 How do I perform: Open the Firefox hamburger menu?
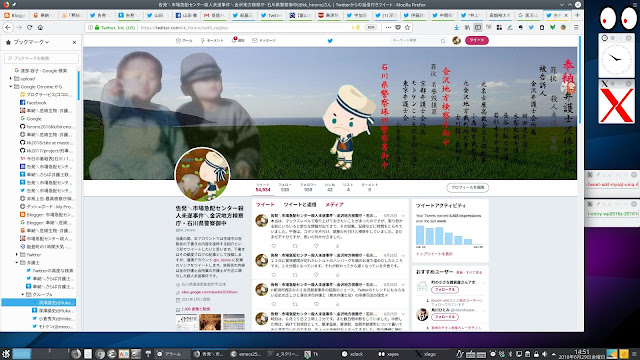576,27
